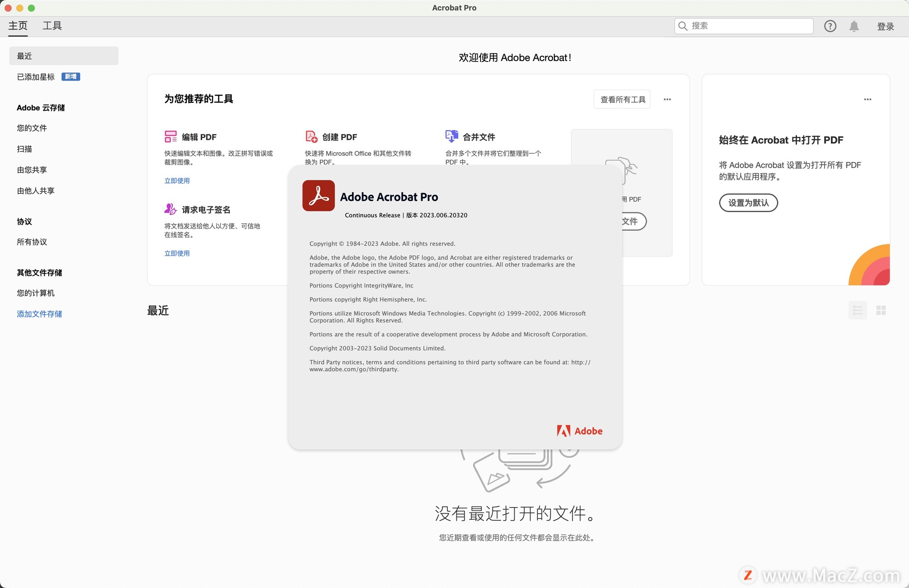Click the 设置为默认 button
The image size is (909, 588).
click(749, 203)
